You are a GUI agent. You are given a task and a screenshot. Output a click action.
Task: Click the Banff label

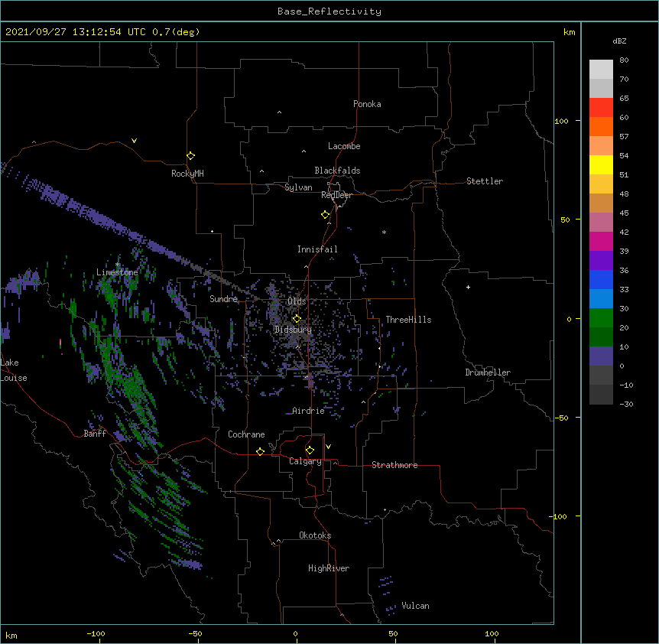click(95, 434)
